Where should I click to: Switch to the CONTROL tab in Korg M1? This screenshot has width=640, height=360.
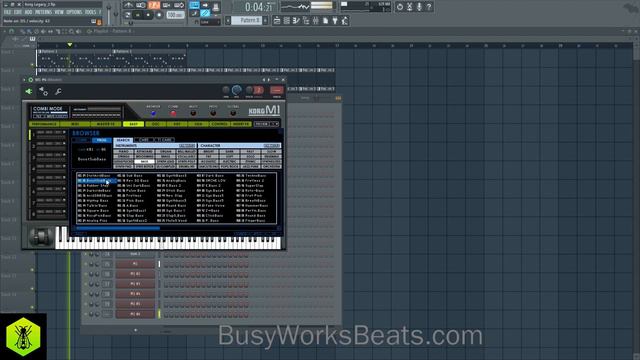click(x=220, y=124)
